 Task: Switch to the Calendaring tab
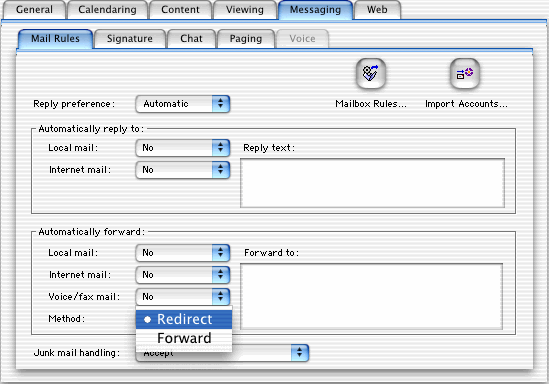coord(107,9)
